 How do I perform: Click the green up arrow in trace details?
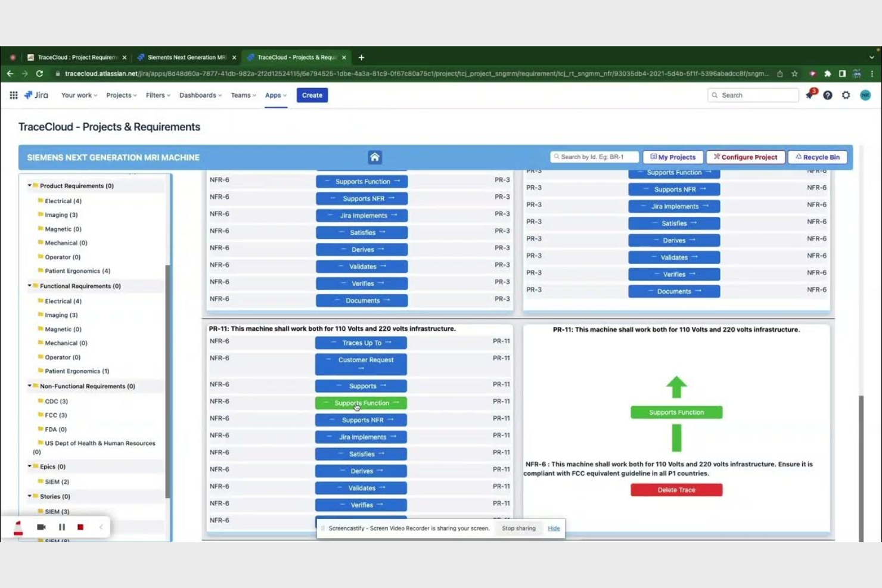676,387
